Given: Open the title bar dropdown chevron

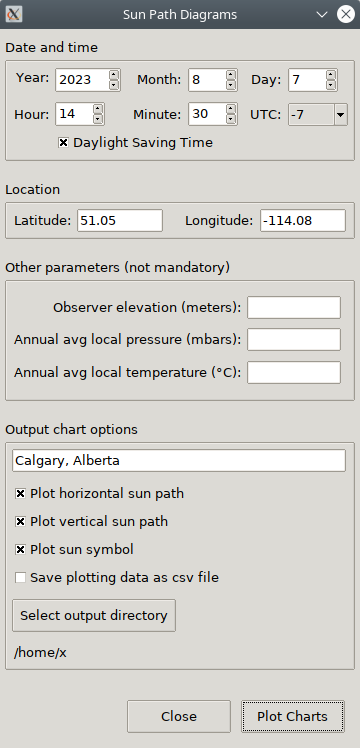Looking at the screenshot, I should point(322,14).
